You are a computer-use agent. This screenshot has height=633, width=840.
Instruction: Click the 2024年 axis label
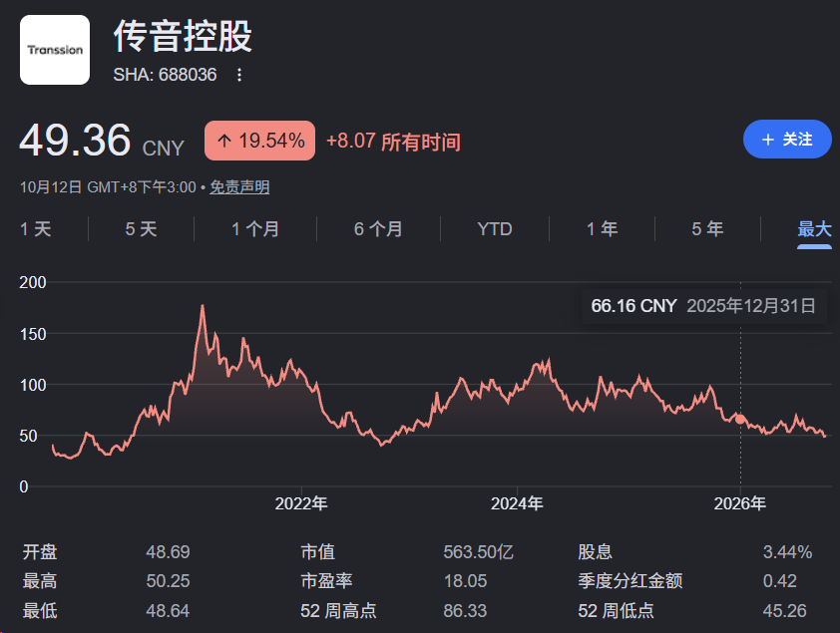coord(517,503)
